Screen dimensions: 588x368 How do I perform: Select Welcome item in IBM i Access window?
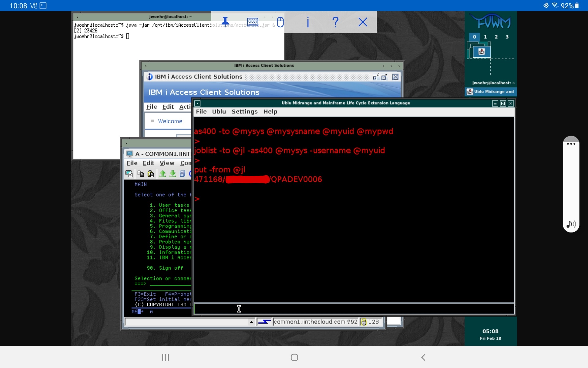170,121
